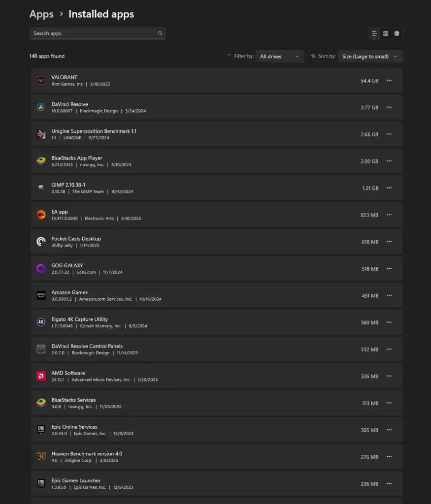
Task: Click the GOG GALAXY icon
Action: (41, 268)
